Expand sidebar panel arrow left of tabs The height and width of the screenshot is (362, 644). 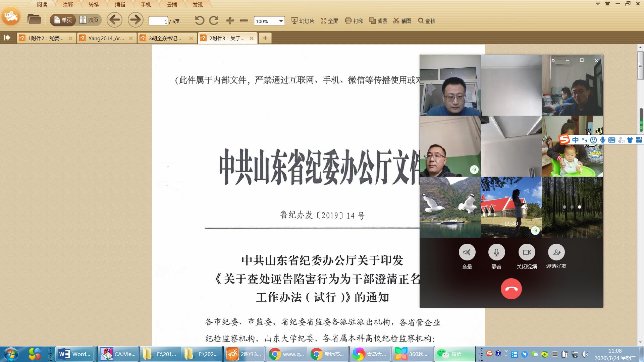(7, 38)
